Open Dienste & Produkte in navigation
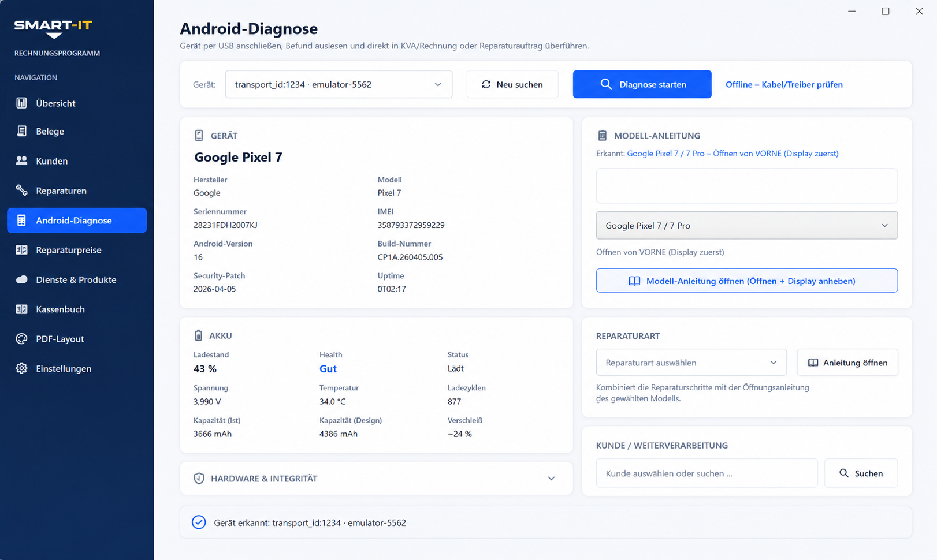Screen dimensions: 937x560 pyautogui.click(x=77, y=279)
